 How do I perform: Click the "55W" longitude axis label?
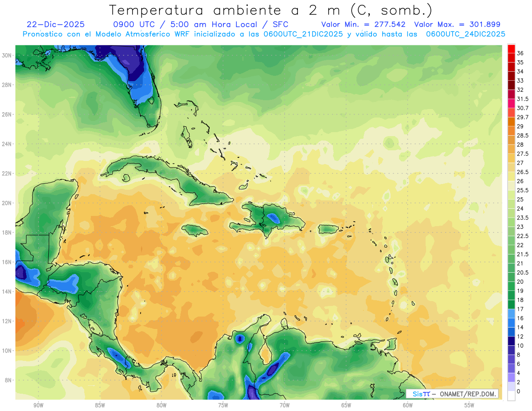469,406
